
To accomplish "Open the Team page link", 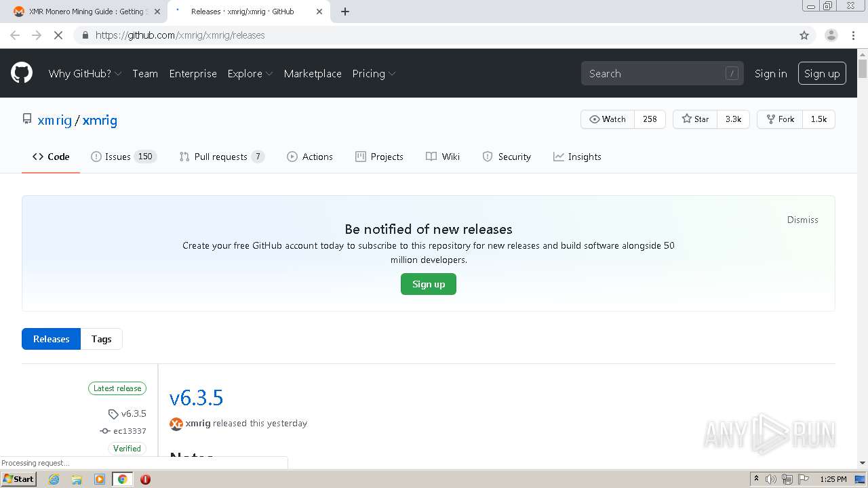I will coord(145,73).
